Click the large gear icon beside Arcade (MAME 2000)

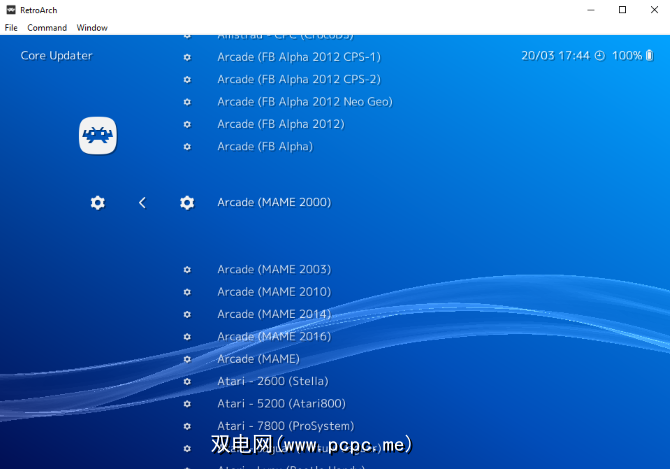187,203
